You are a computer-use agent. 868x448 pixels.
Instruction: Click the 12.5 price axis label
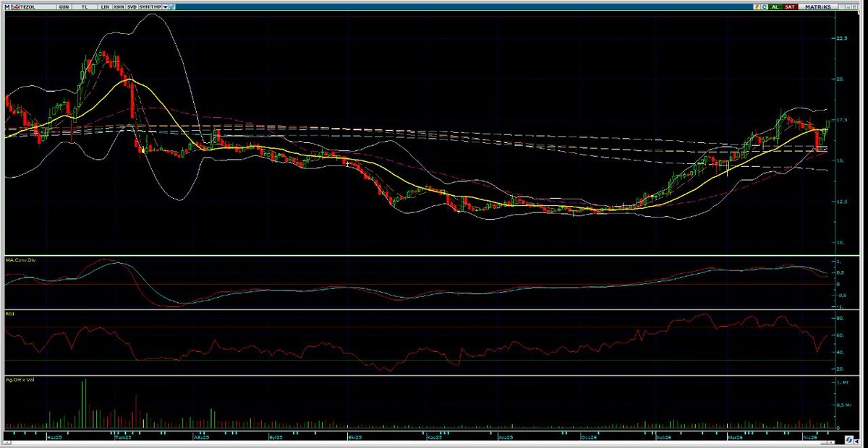tap(842, 202)
